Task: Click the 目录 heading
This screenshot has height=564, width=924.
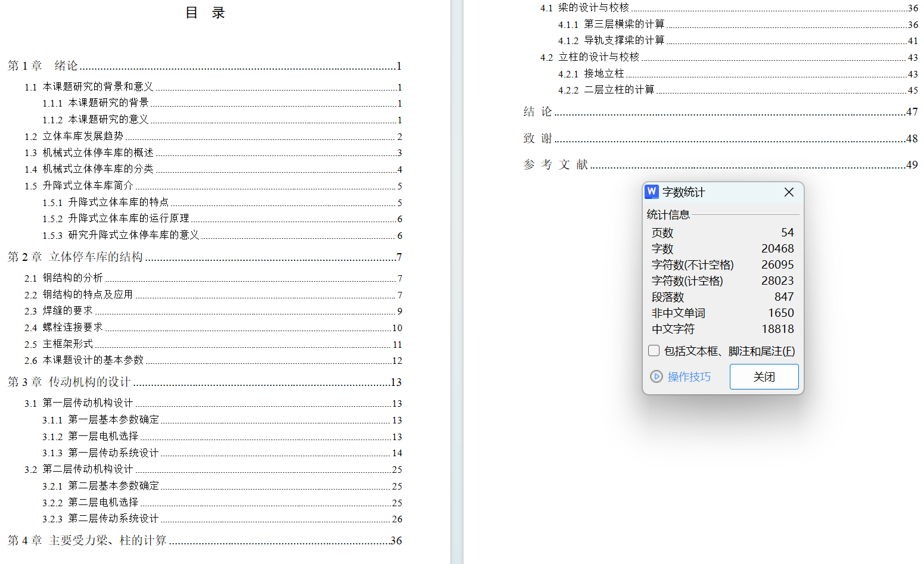Action: [206, 13]
